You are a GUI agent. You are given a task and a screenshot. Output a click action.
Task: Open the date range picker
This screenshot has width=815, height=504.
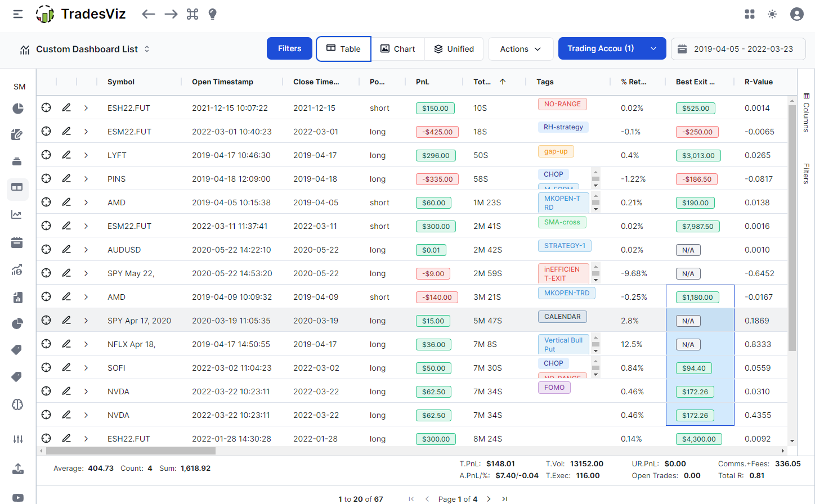[x=738, y=49]
